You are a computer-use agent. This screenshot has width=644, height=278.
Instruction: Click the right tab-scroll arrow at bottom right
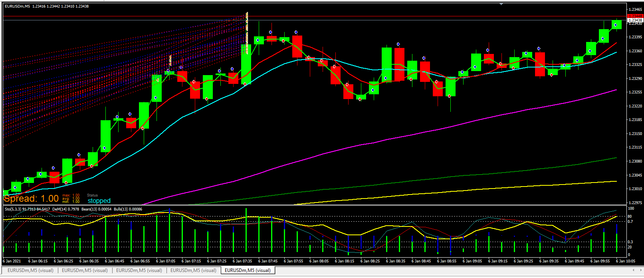[x=640, y=270]
